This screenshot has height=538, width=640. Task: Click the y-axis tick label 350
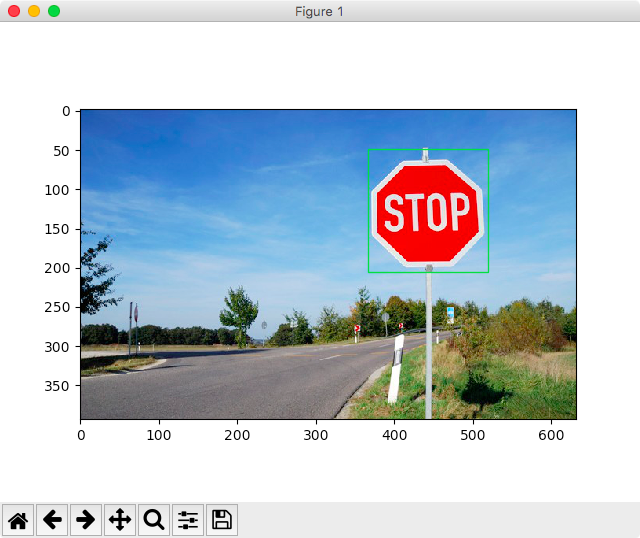57,386
